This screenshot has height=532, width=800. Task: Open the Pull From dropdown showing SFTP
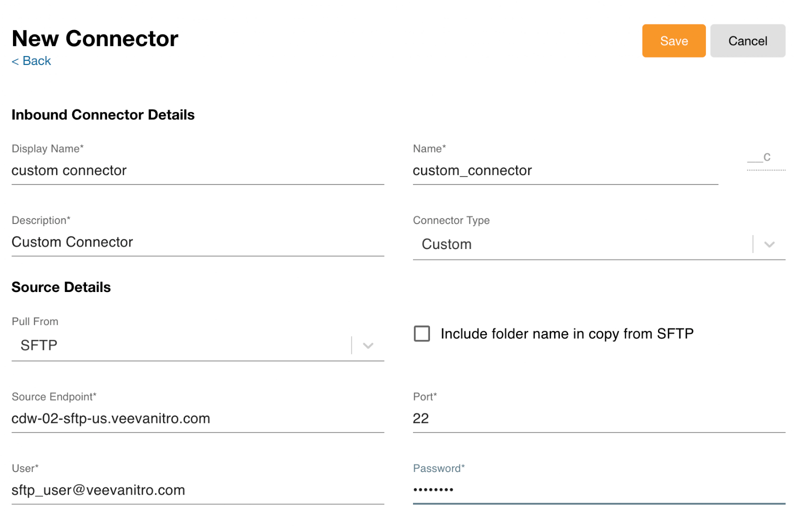pyautogui.click(x=180, y=345)
